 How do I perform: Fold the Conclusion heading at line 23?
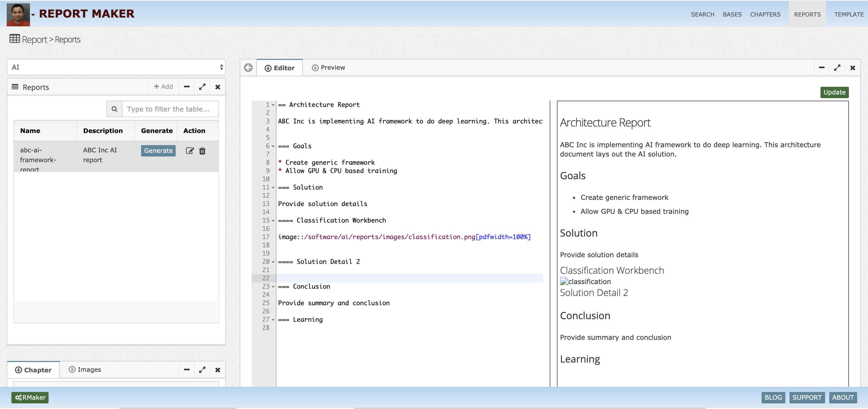pos(273,287)
